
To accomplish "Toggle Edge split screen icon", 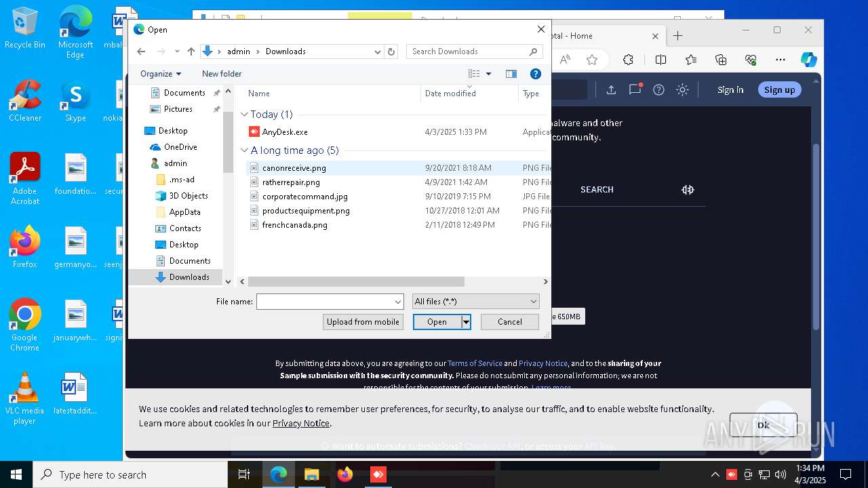I will tap(660, 60).
